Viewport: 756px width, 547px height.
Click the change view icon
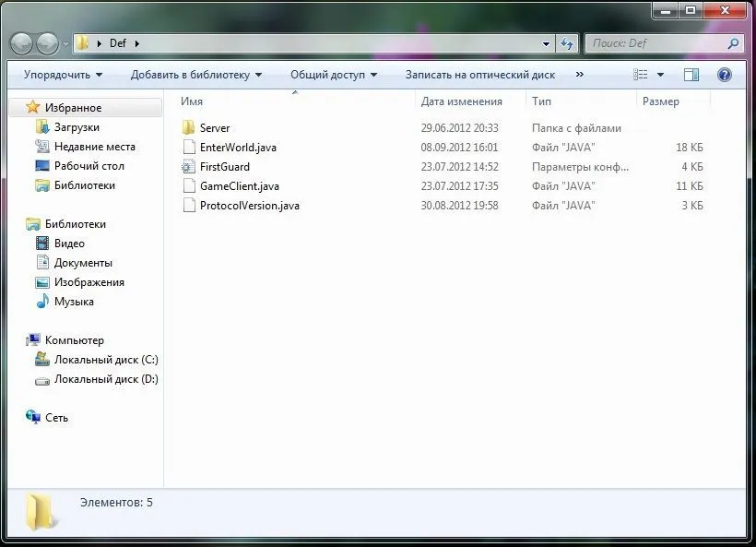point(640,75)
